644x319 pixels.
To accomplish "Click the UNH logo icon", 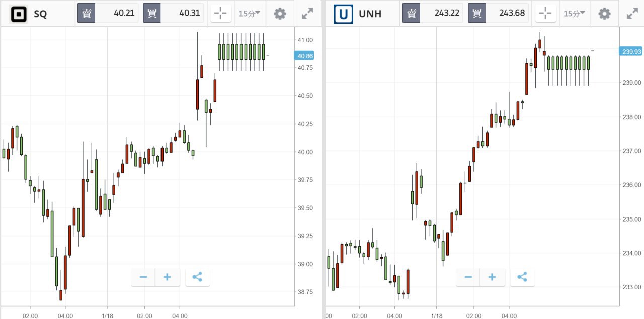I will (x=344, y=14).
